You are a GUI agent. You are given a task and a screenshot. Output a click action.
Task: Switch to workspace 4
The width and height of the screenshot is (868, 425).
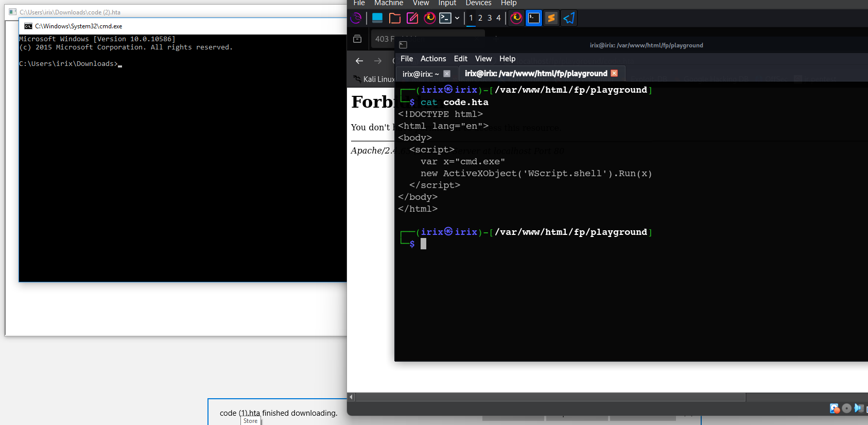pyautogui.click(x=498, y=18)
